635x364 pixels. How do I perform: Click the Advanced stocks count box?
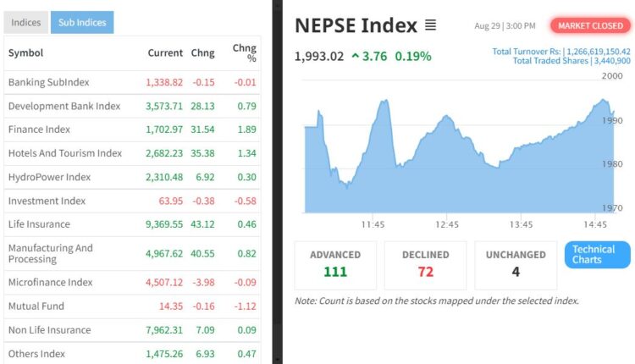click(335, 264)
